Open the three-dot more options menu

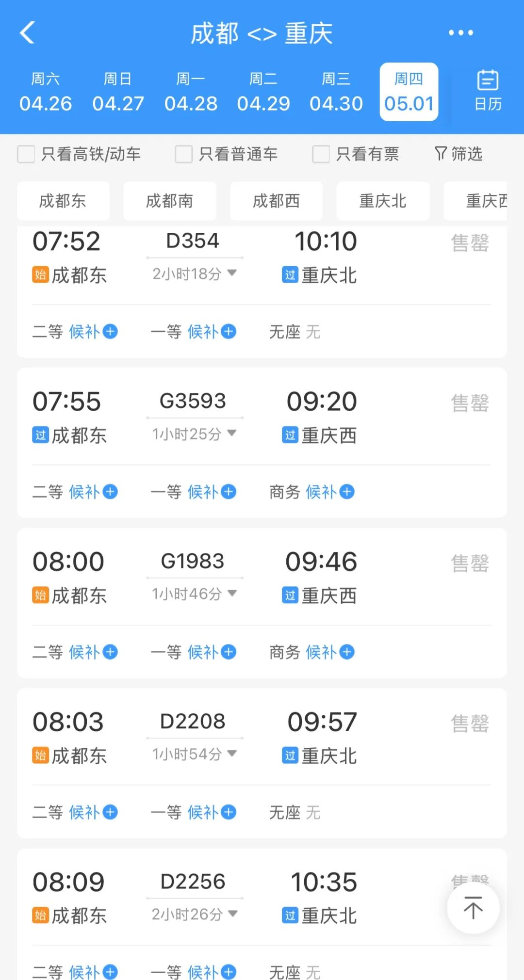(x=460, y=33)
